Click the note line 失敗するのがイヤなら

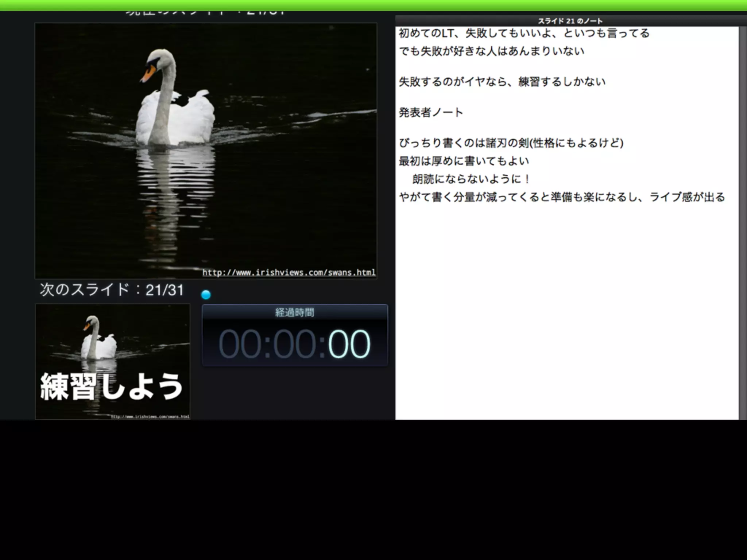point(502,82)
